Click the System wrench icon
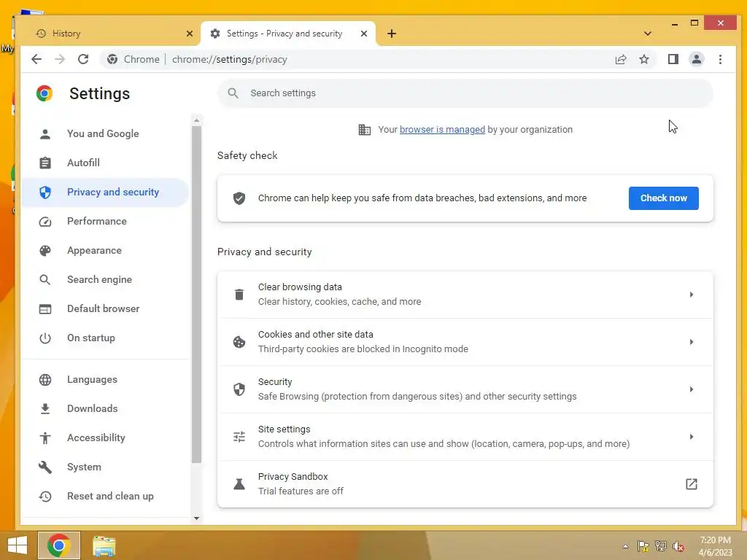This screenshot has width=747, height=560. pos(45,467)
